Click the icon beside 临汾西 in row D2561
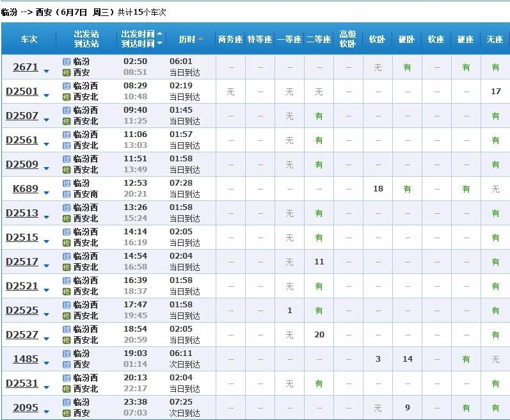510x420 pixels. pos(67,134)
